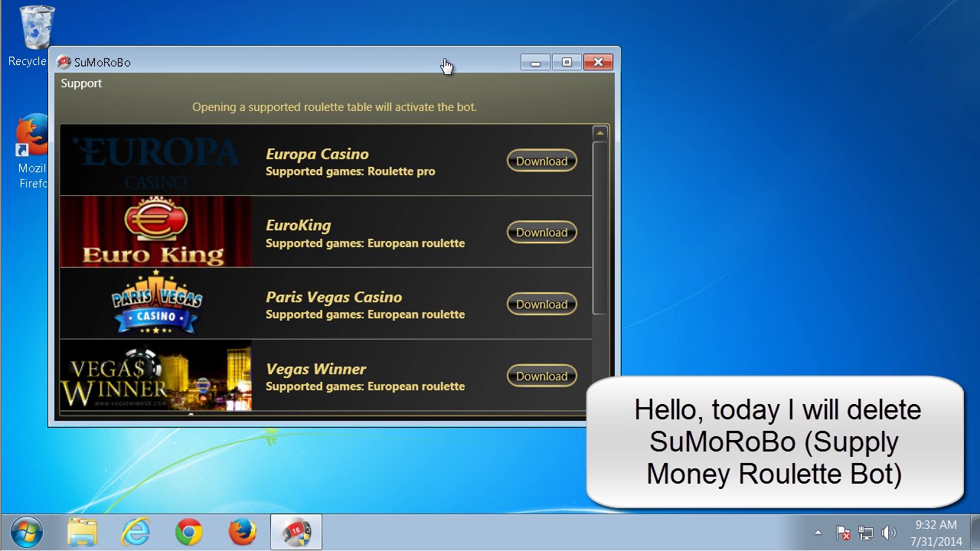
Task: Click the casino list scrollbar thumb
Action: [x=600, y=227]
